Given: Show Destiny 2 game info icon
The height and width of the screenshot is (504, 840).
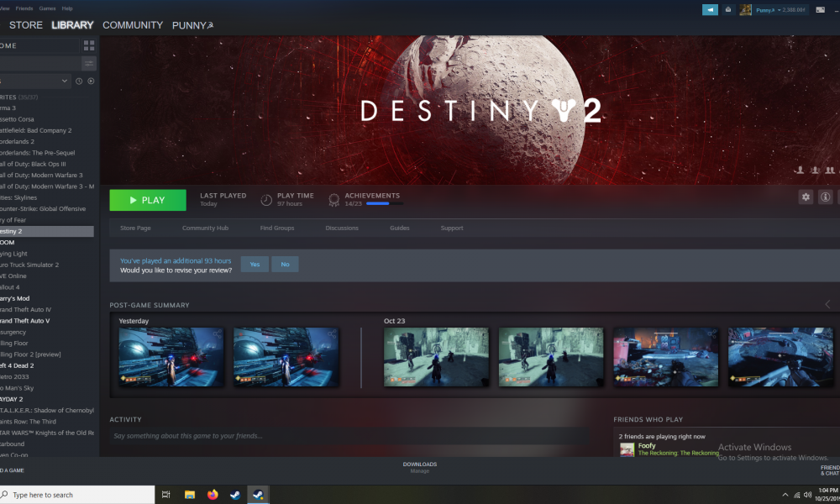Looking at the screenshot, I should point(826,197).
